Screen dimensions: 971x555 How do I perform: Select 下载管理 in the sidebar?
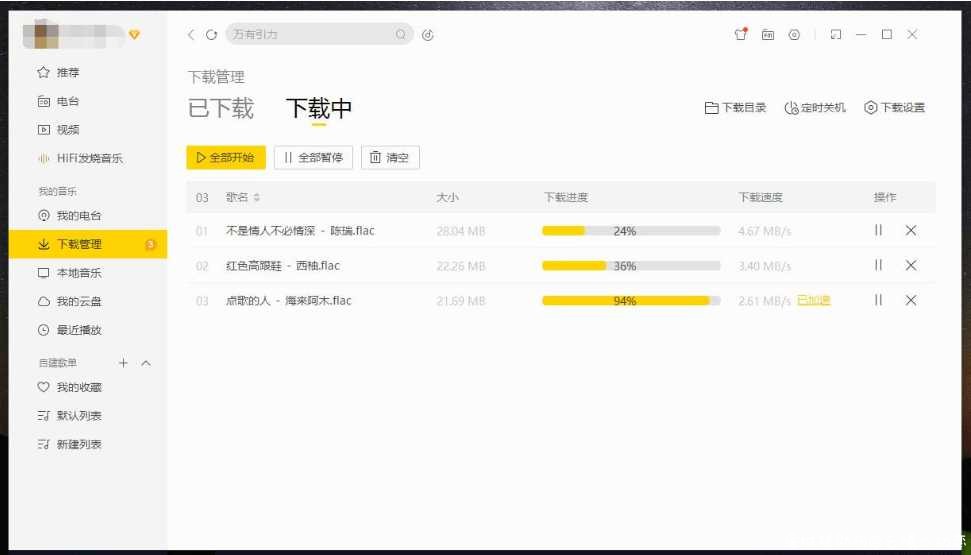pos(88,244)
